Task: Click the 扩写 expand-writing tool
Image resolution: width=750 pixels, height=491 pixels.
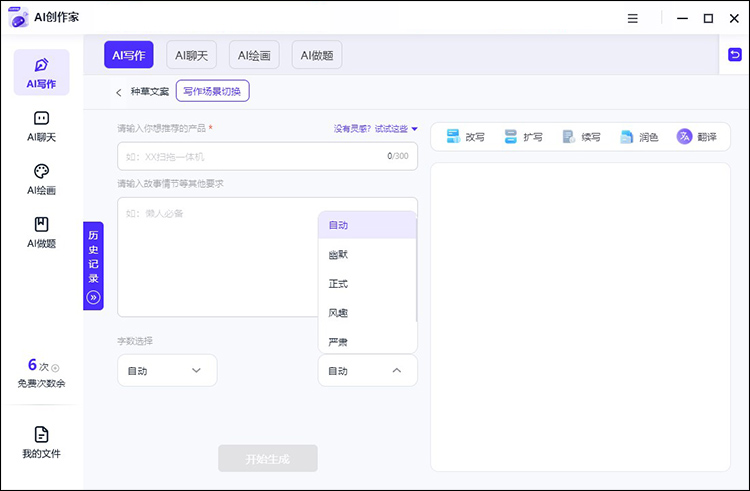Action: pos(523,137)
